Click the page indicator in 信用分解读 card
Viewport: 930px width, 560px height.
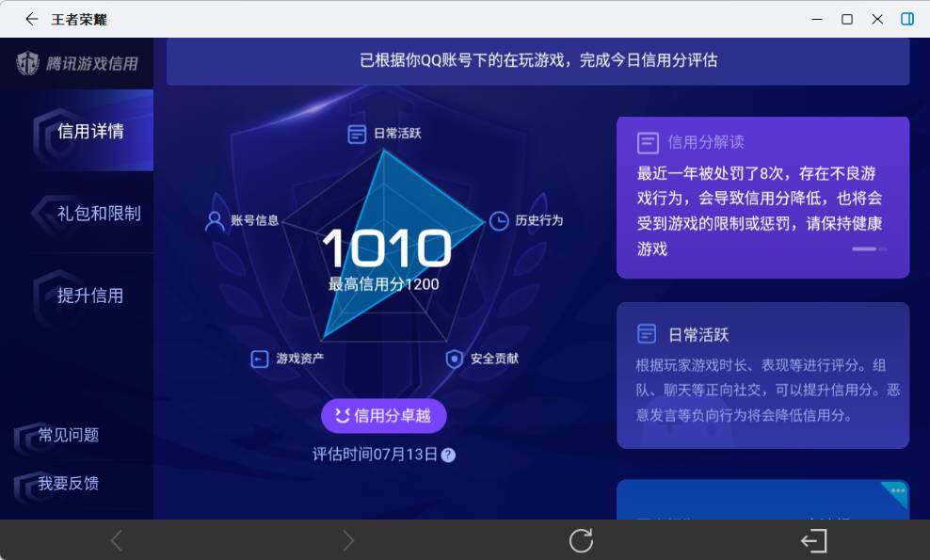(x=870, y=249)
